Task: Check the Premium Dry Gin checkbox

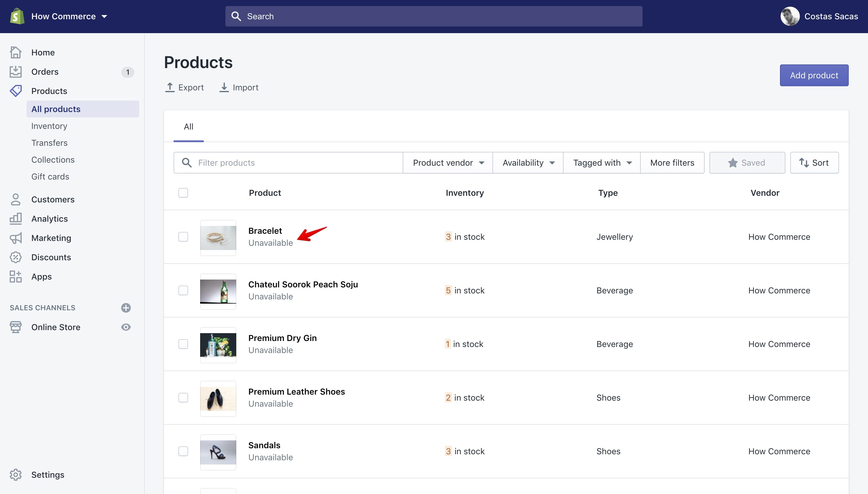Action: click(x=183, y=344)
